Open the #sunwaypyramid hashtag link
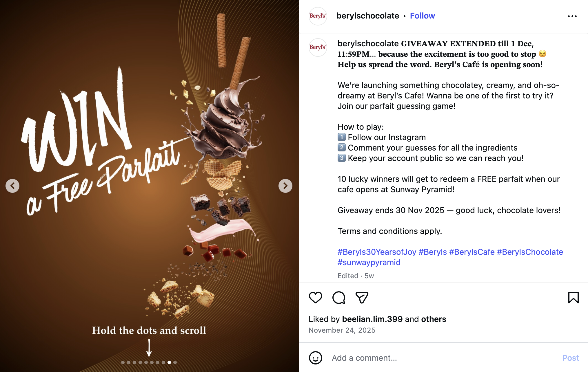The width and height of the screenshot is (588, 372). coord(369,262)
